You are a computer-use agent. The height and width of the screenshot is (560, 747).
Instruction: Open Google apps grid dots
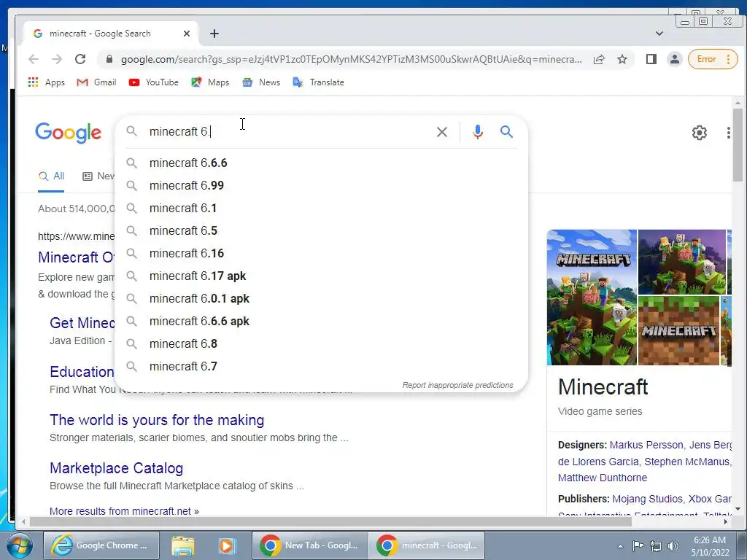tap(729, 133)
